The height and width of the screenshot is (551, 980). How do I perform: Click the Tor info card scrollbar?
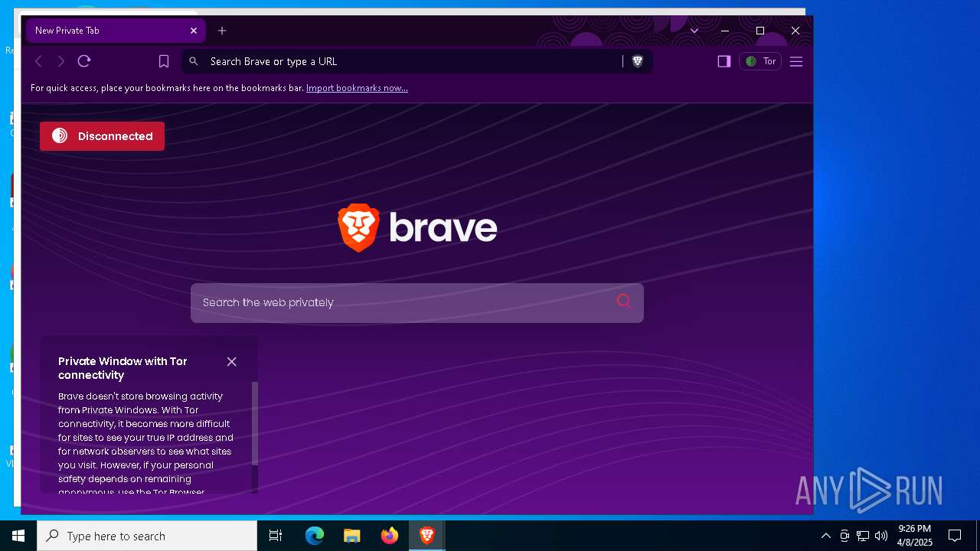[x=255, y=423]
